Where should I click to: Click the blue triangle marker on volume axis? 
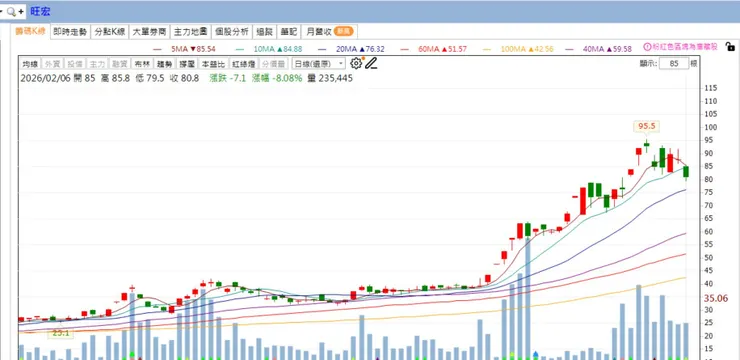tap(536, 353)
